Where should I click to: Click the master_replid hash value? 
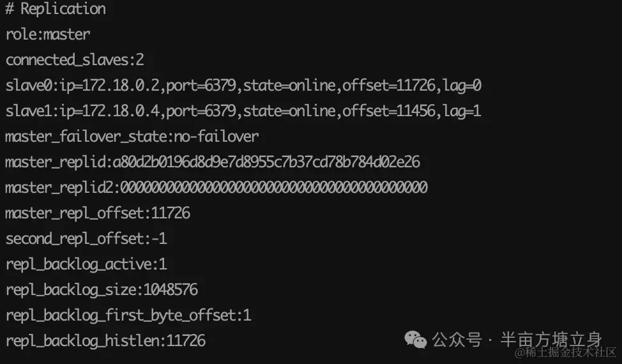tap(266, 162)
